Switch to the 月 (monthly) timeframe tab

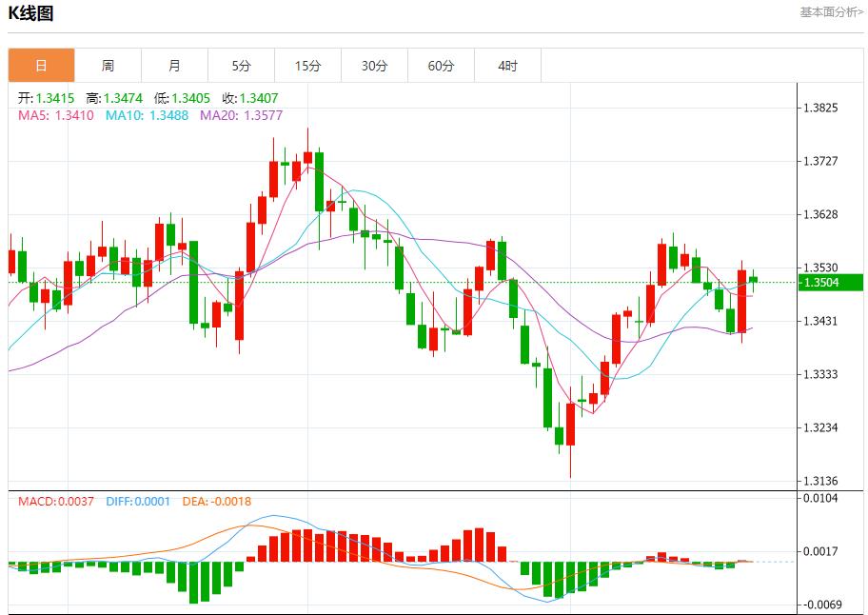pyautogui.click(x=175, y=65)
